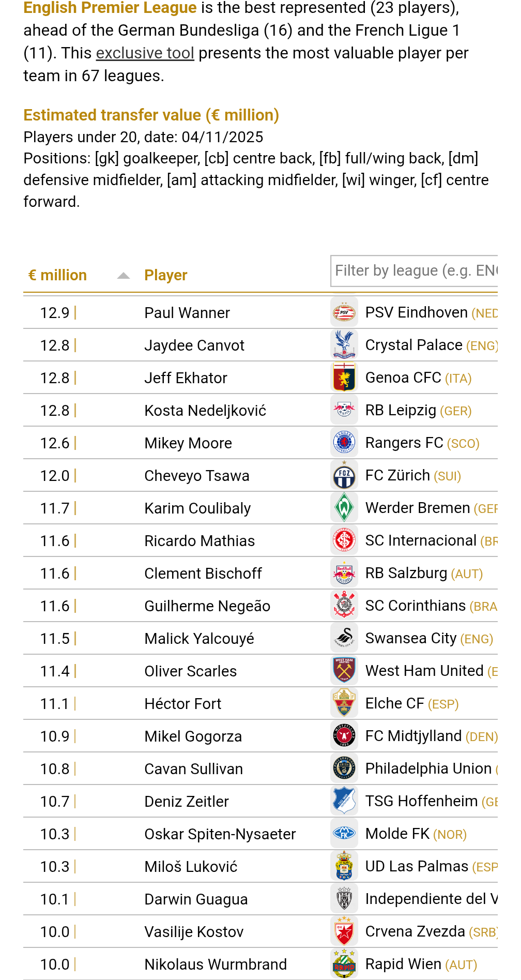This screenshot has width=521, height=980.
Task: Click the Rangers FC club badge
Action: point(344,443)
